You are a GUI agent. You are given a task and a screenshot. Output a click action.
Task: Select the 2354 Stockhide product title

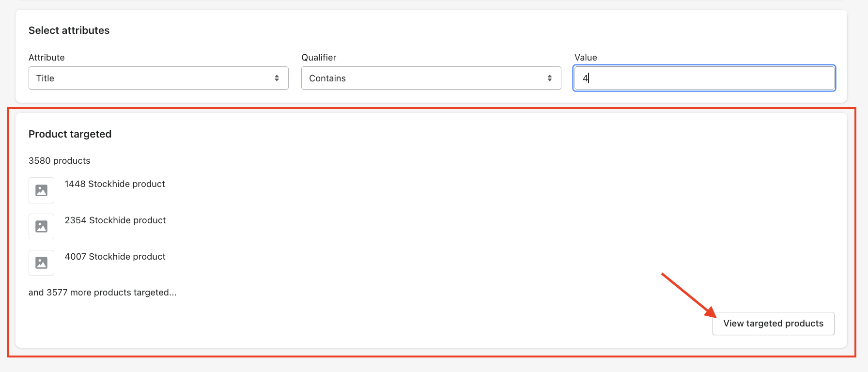point(115,220)
